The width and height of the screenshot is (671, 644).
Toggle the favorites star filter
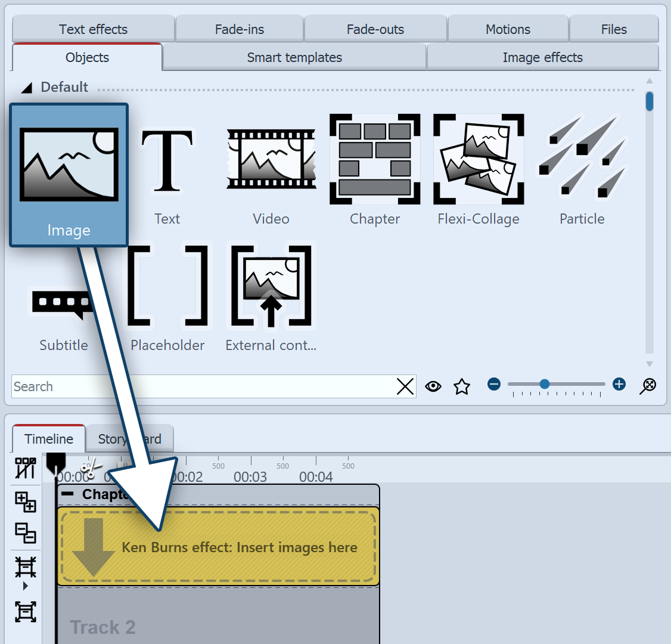pyautogui.click(x=462, y=387)
